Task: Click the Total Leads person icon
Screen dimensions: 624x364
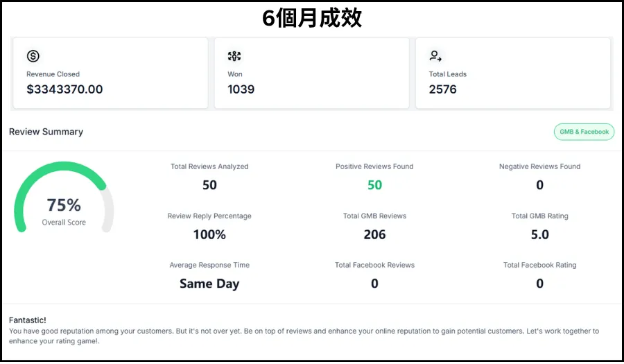Action: point(435,56)
